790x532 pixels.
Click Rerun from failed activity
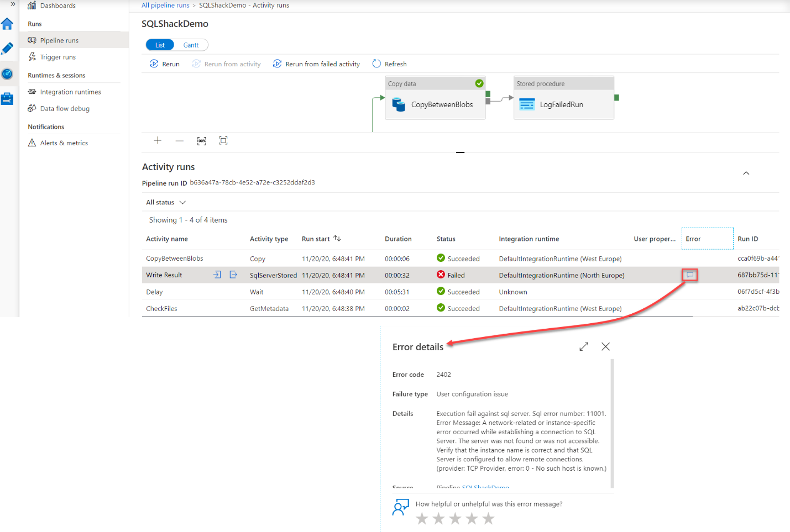click(x=316, y=64)
